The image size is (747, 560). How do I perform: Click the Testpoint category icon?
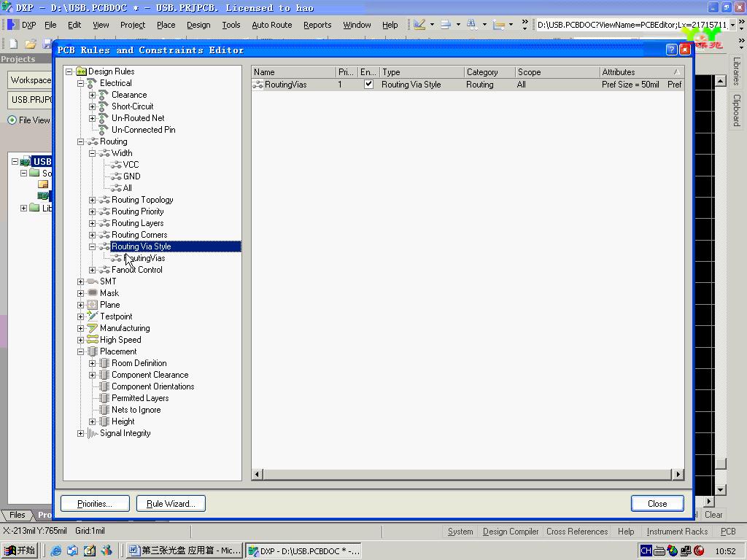[x=93, y=316]
